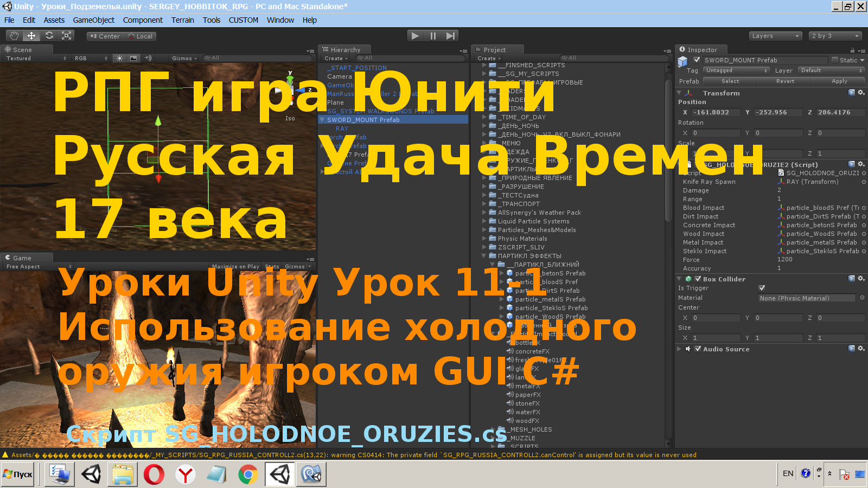This screenshot has height=488, width=868.
Task: Open Yandex browser from taskbar
Action: click(186, 474)
